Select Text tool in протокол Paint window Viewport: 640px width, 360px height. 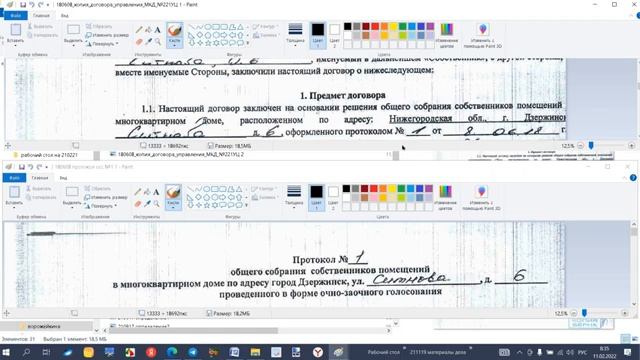(156, 192)
